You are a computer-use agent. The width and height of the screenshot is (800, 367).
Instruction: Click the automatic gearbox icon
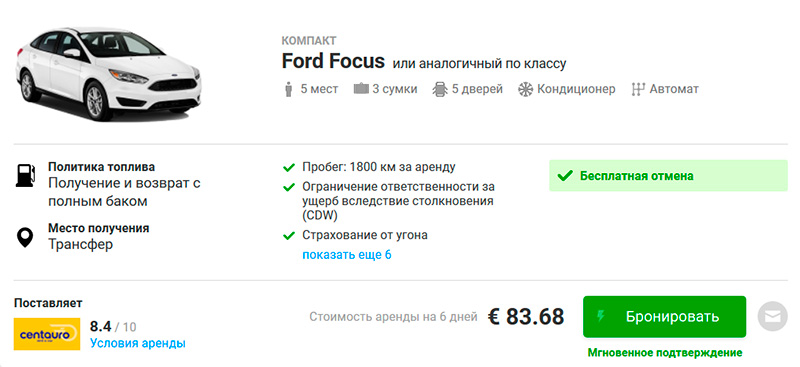638,89
